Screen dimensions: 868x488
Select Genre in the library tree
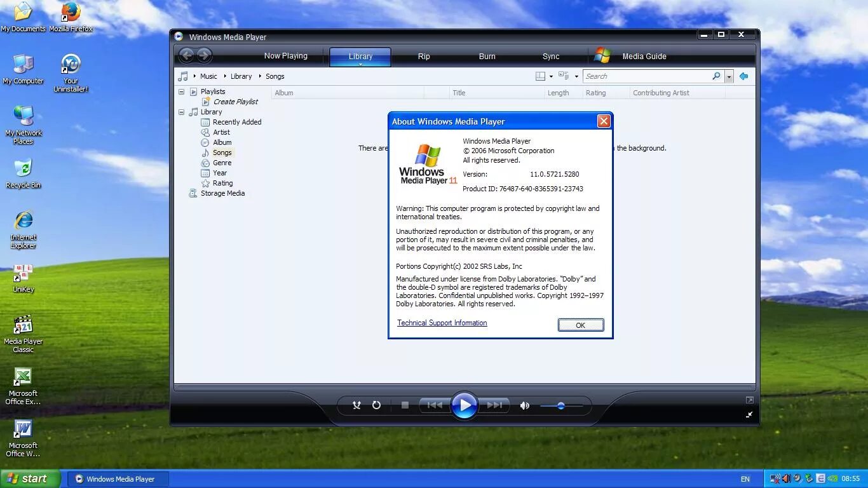pos(222,163)
